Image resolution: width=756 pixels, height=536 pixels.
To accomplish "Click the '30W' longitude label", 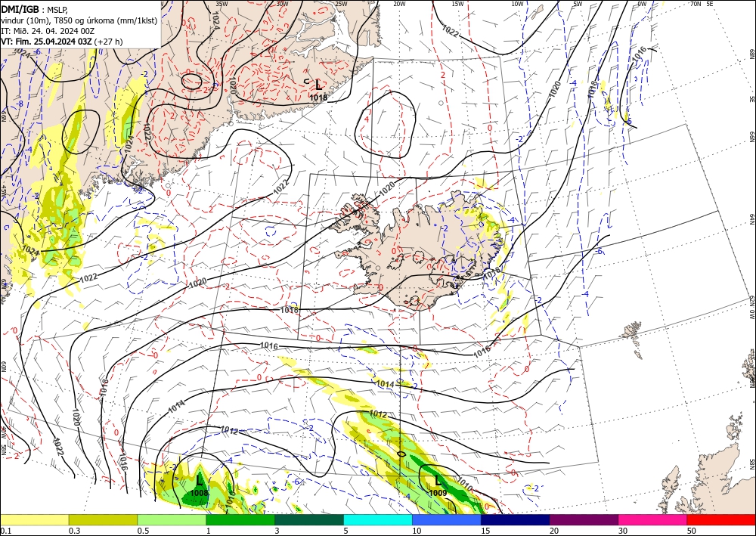I will click(282, 4).
